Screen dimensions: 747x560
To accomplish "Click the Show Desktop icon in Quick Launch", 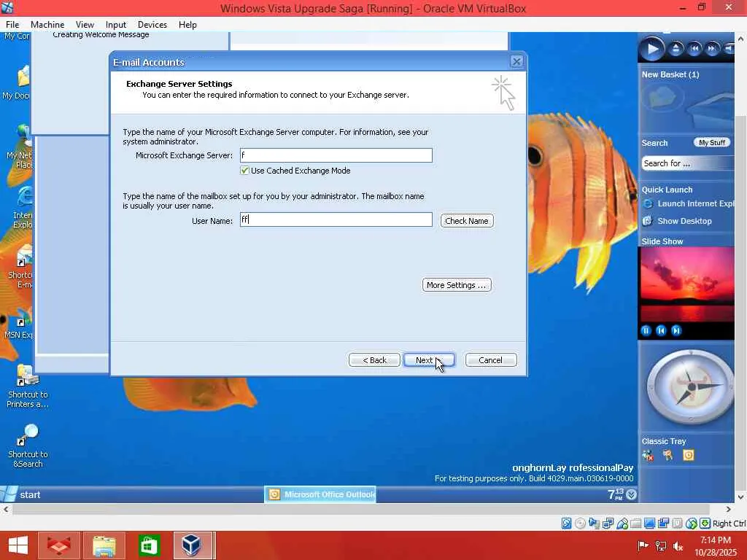I will (648, 221).
